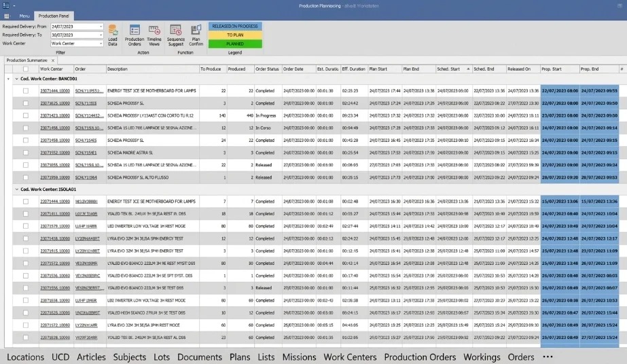Sort by the Order Status column header
Viewport: 627px width, 364px height.
coord(268,69)
